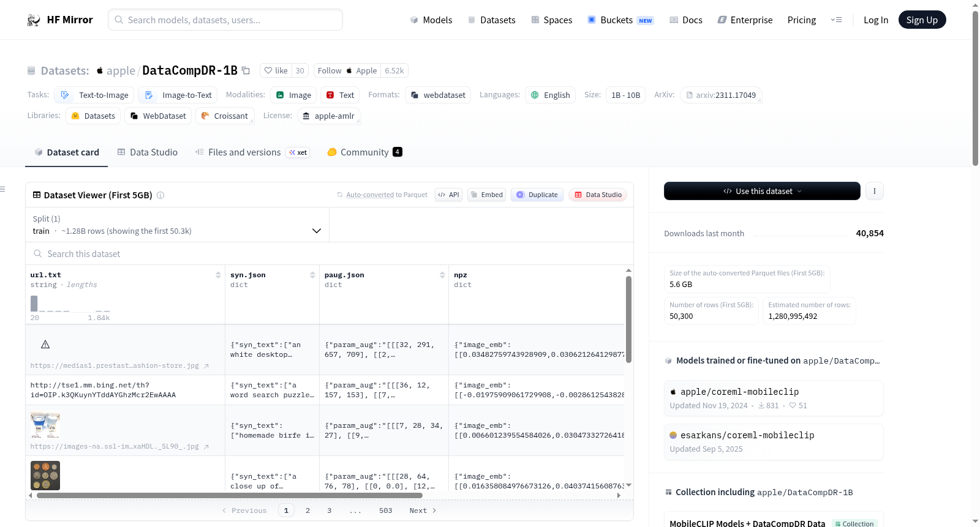Sort the paug.json column
The height and width of the screenshot is (527, 980).
click(442, 275)
